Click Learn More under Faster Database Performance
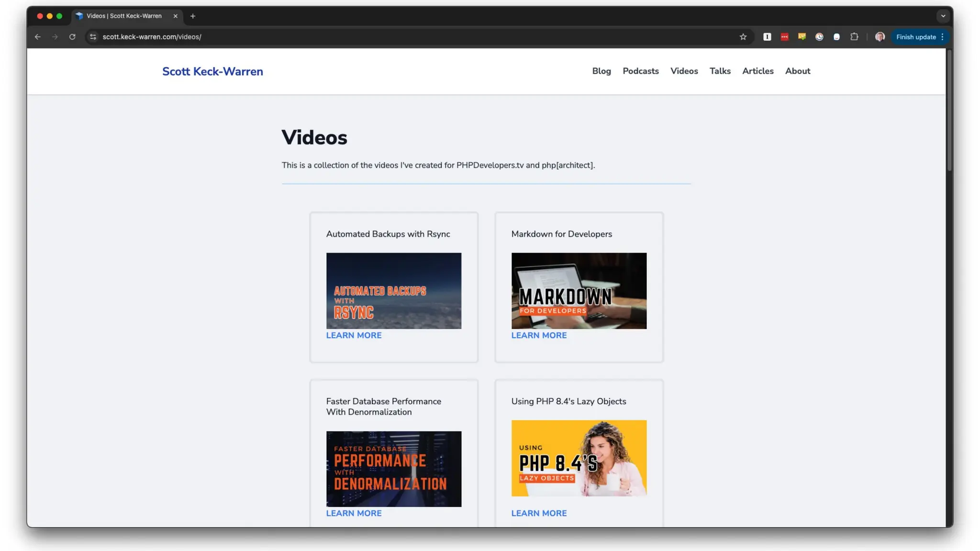Screen dimensions: 980x551 pyautogui.click(x=354, y=513)
